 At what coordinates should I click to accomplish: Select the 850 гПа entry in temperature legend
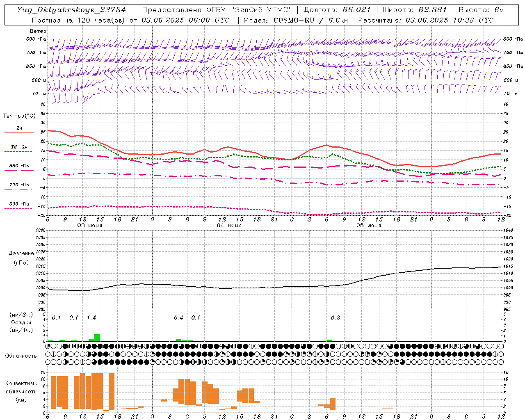pos(19,166)
